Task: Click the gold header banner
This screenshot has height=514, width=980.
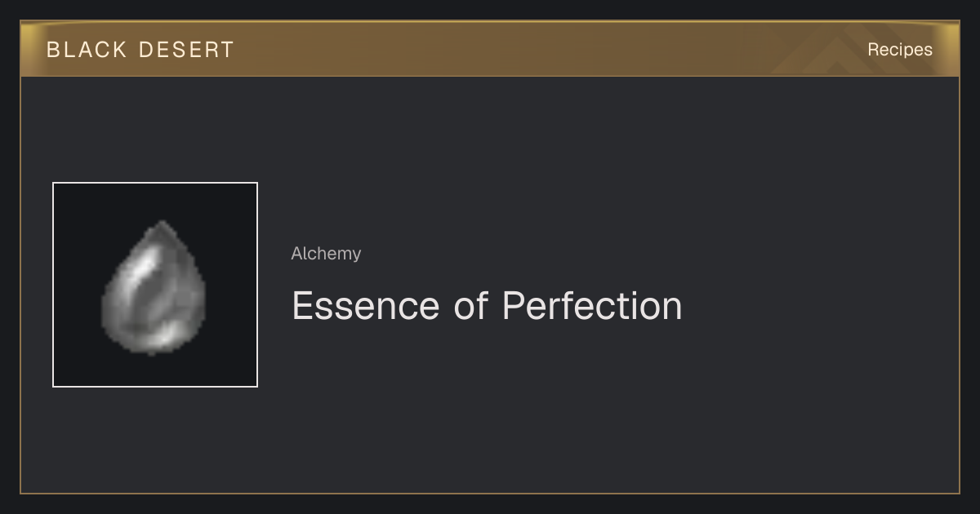Action: tap(490, 49)
